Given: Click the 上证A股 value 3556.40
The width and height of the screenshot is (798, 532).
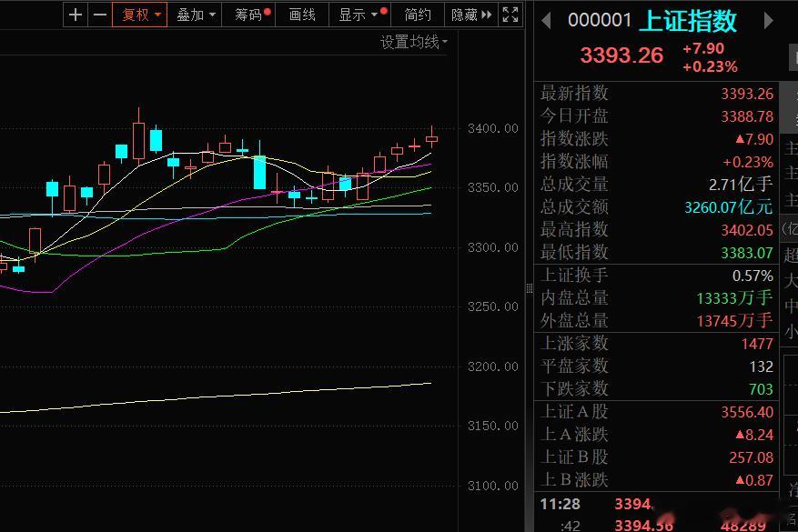Looking at the screenshot, I should tap(747, 412).
